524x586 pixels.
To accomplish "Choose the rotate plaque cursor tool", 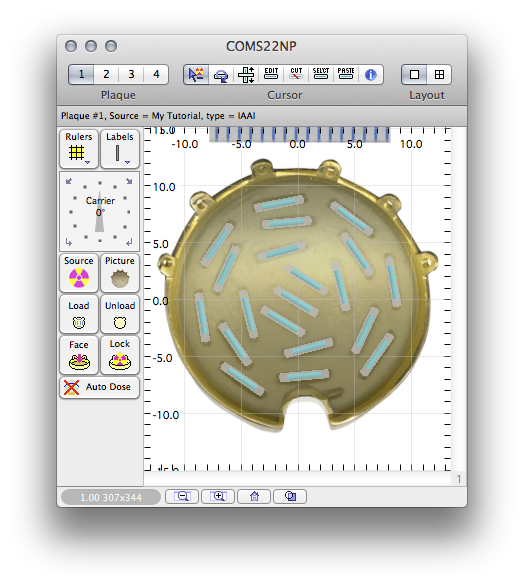I will coord(221,74).
